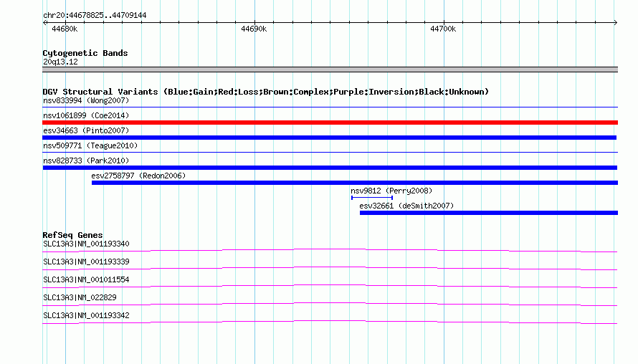Select the RefSeq Genes track title
Image resolution: width=638 pixels, height=364 pixels.
(72, 235)
